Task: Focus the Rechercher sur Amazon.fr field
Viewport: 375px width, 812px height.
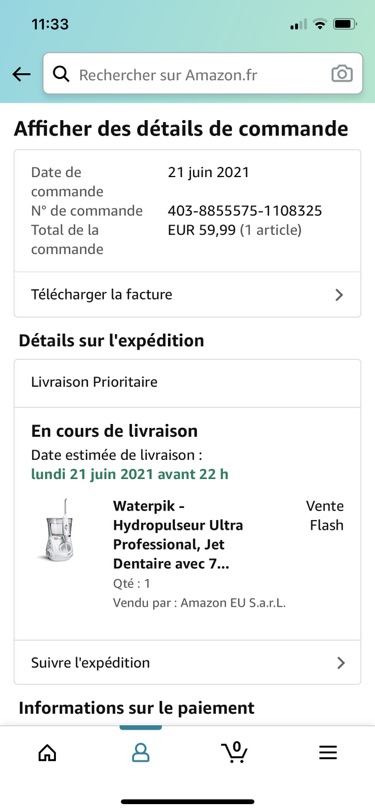Action: [203, 74]
